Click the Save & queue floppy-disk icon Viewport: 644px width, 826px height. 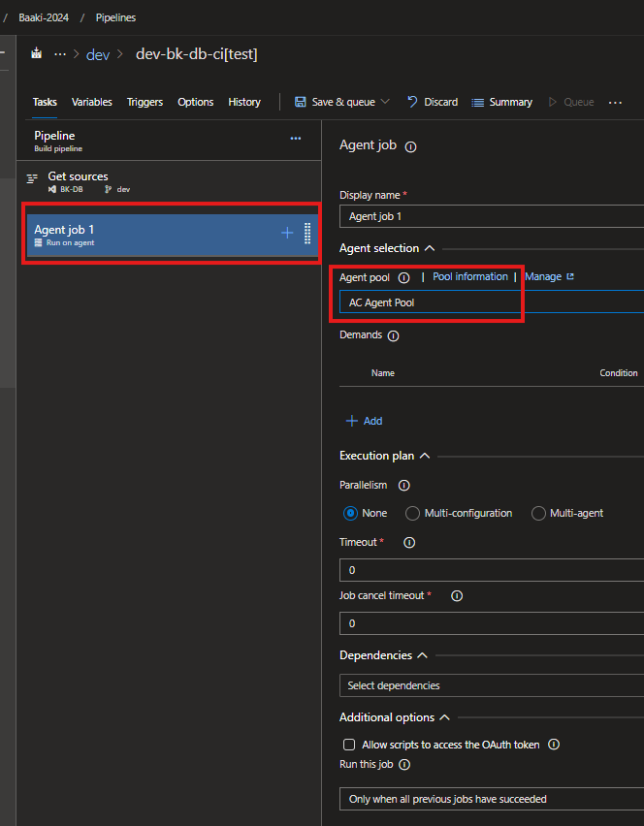click(x=301, y=102)
